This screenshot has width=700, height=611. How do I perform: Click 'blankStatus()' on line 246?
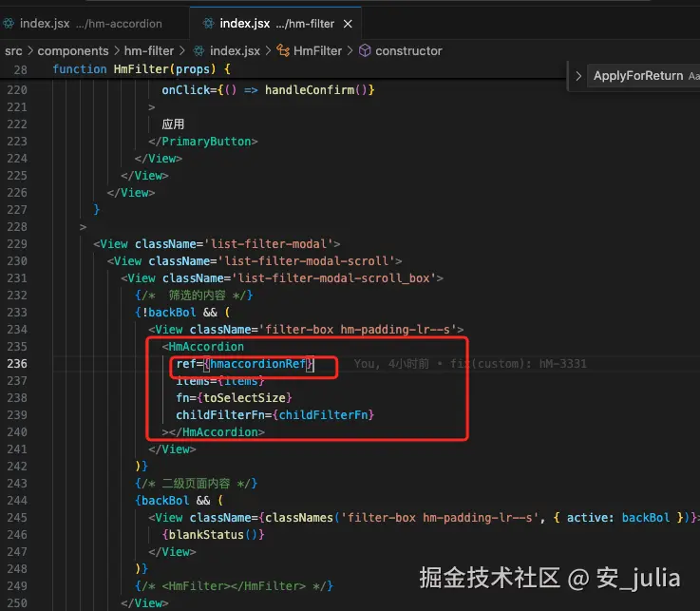214,535
